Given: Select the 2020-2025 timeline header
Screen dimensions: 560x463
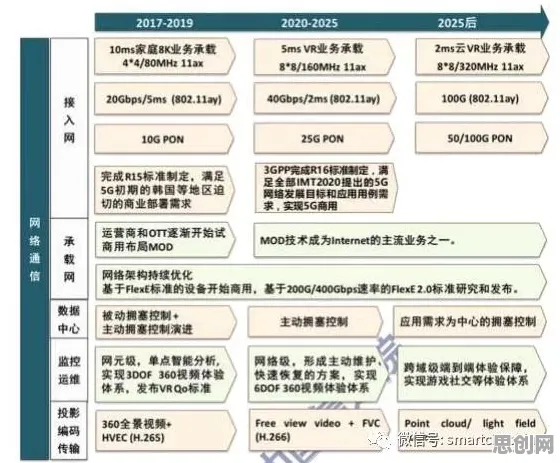Looking at the screenshot, I should (x=309, y=23).
